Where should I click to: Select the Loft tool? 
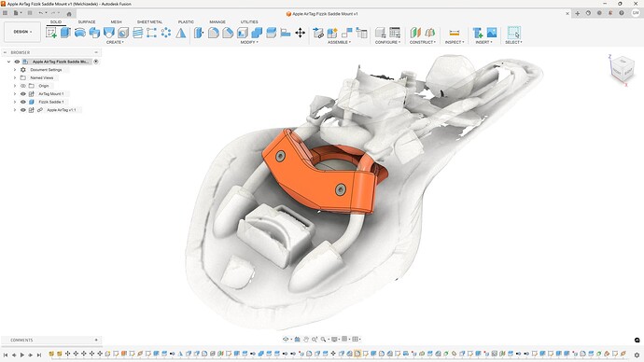[x=109, y=33]
